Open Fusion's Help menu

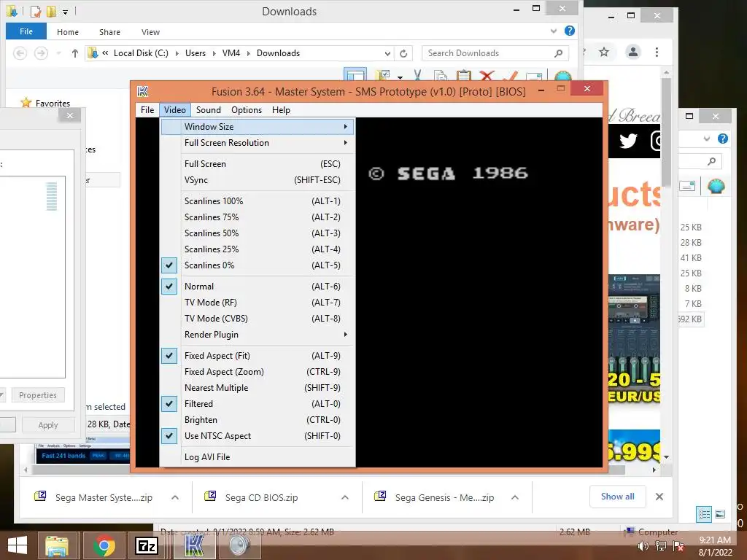281,110
